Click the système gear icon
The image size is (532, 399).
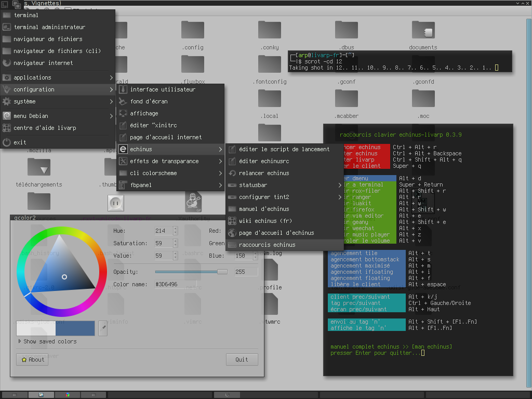[x=6, y=101]
